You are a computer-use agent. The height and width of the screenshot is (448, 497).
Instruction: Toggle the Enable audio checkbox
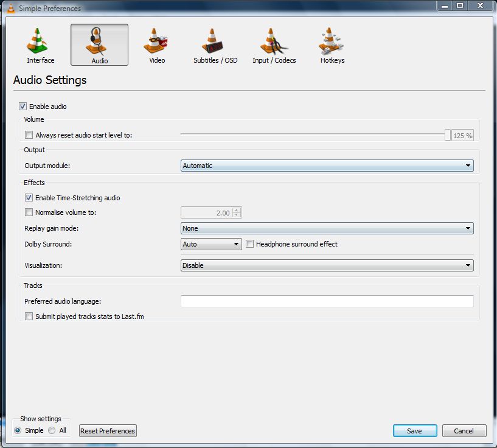coord(23,106)
